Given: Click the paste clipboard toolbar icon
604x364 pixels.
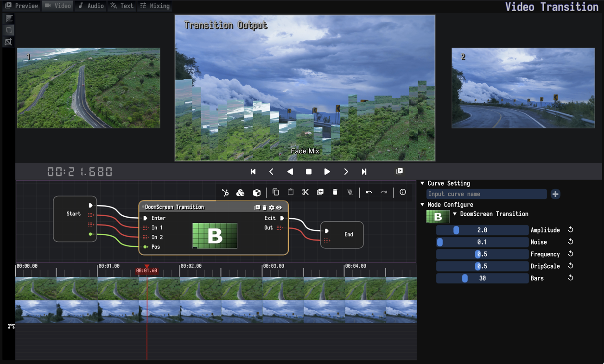Looking at the screenshot, I should click(291, 192).
